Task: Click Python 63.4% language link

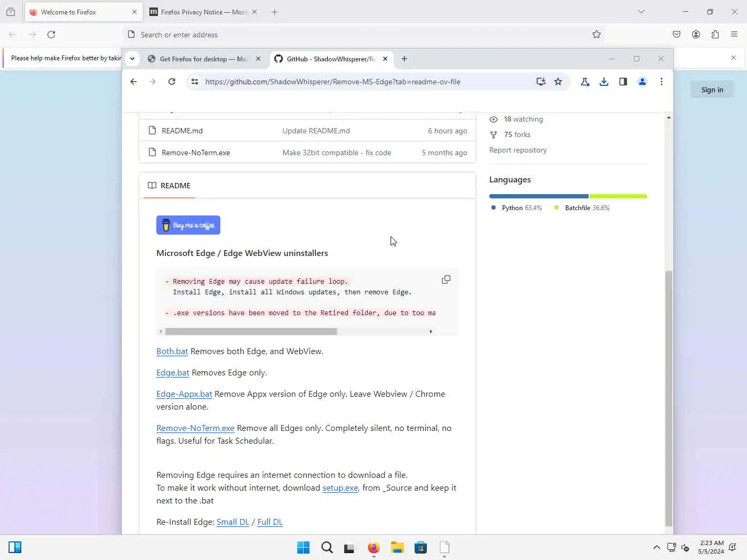Action: coord(516,208)
